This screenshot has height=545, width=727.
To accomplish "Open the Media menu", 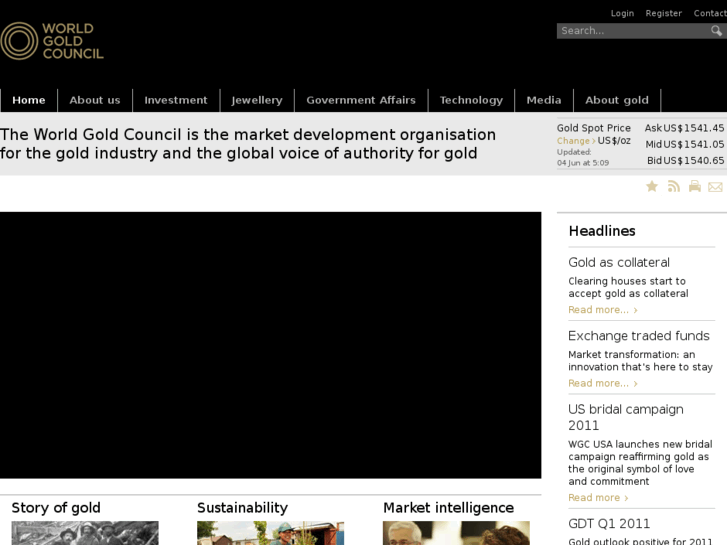I will point(544,100).
